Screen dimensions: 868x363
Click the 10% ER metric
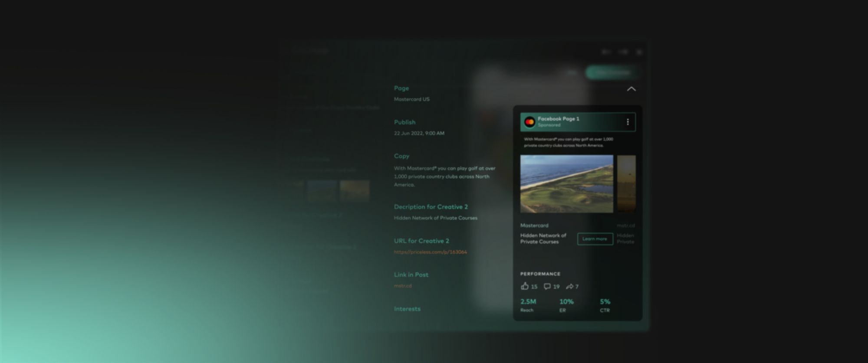pyautogui.click(x=566, y=301)
